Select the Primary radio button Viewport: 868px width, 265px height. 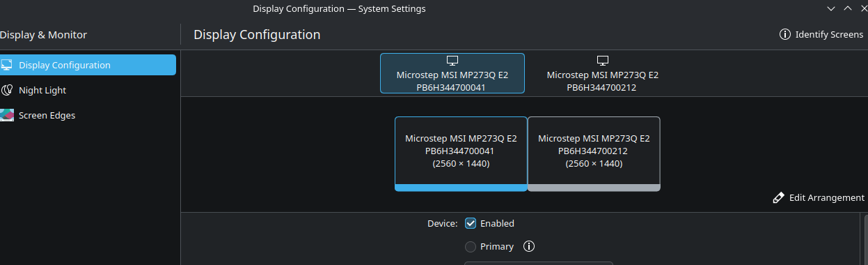click(471, 247)
